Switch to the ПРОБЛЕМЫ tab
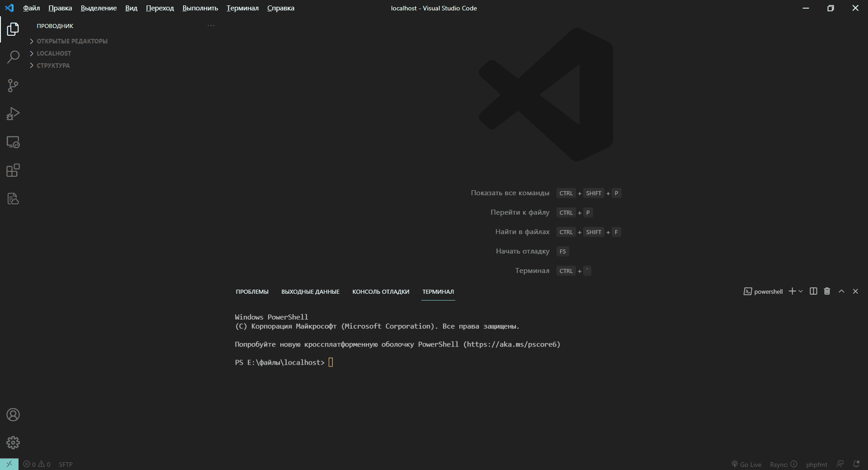 252,292
